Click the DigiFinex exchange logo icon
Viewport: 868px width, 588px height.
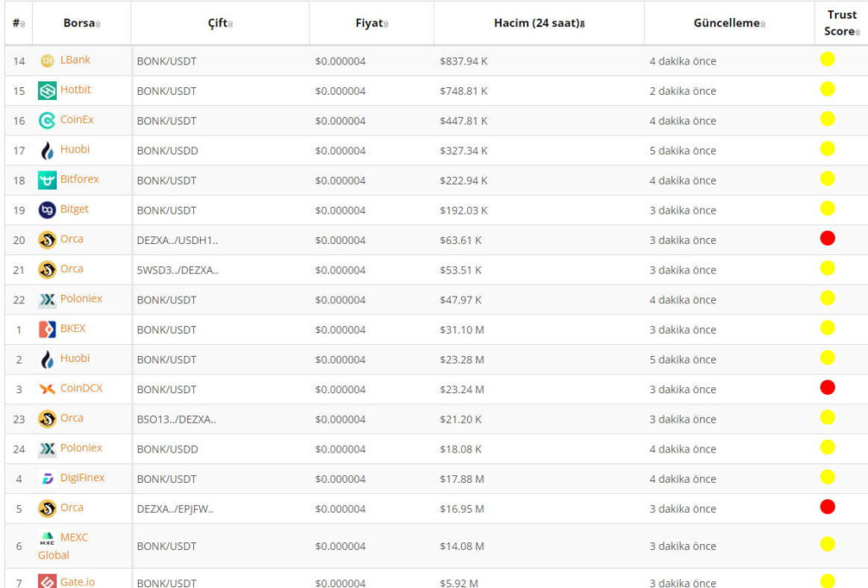(47, 479)
